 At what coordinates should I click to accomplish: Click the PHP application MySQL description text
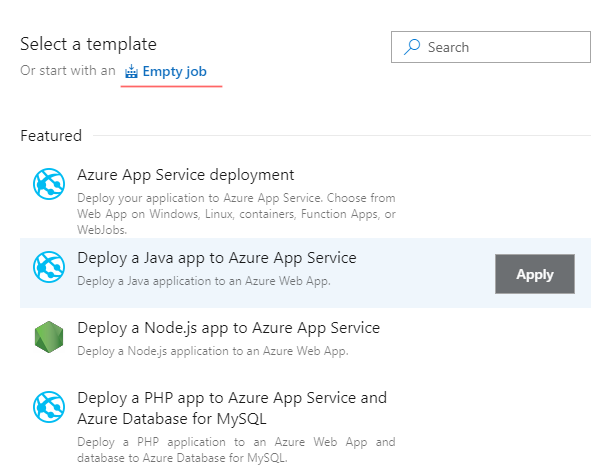click(236, 450)
